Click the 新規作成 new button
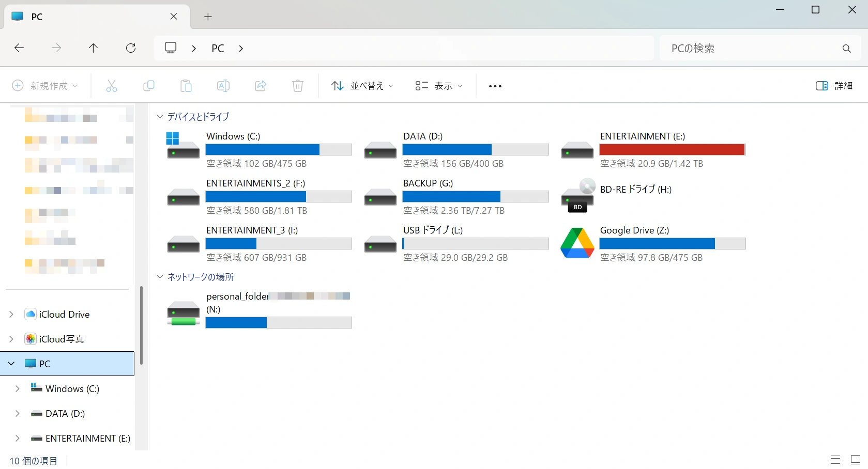Screen dimensions: 868x469 tap(45, 86)
